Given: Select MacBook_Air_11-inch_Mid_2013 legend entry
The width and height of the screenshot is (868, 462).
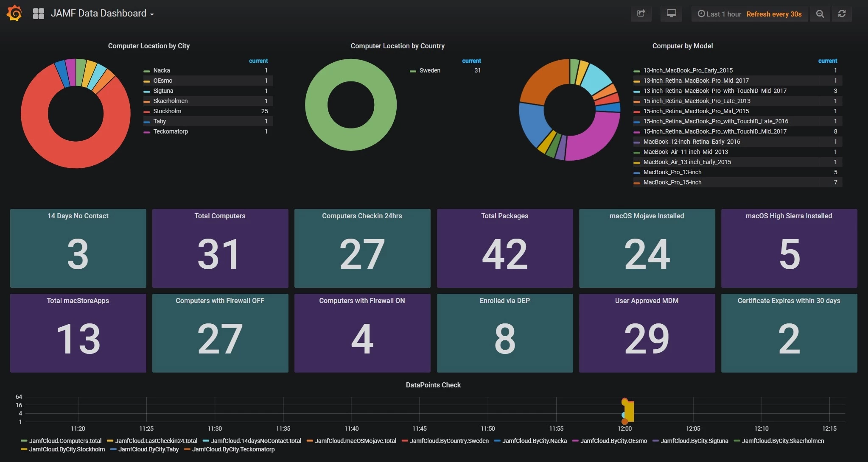Looking at the screenshot, I should click(686, 152).
